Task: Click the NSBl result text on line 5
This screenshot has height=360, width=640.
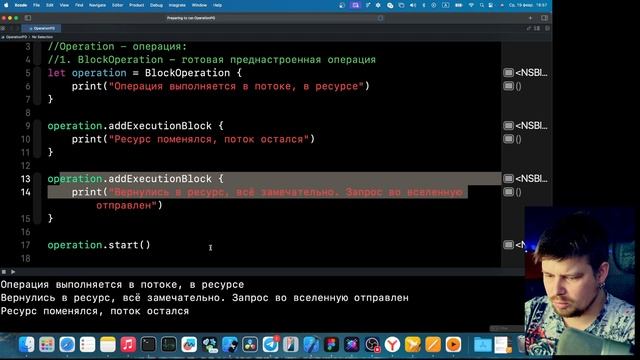Action: (531, 73)
